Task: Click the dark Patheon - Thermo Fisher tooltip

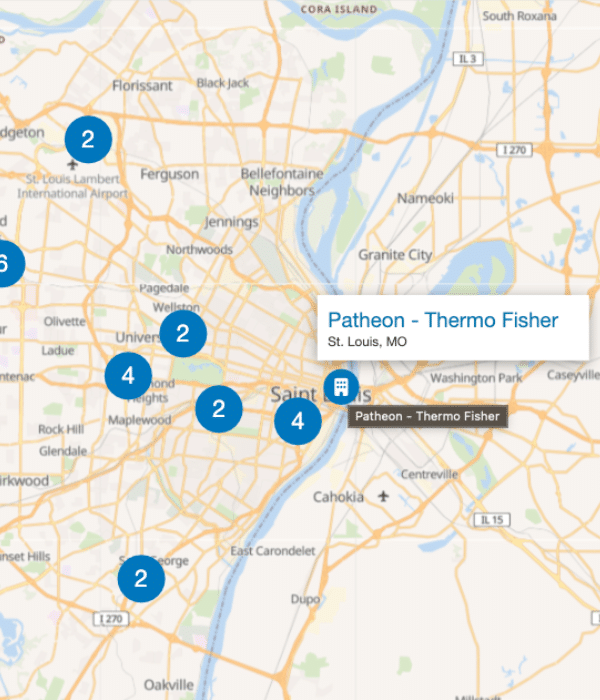Action: (427, 416)
